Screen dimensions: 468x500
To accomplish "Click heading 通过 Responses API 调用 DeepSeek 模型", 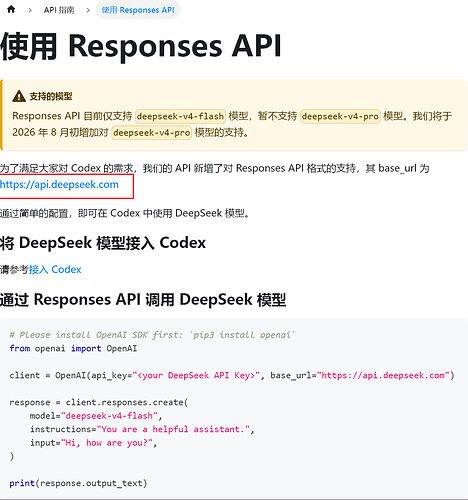I will [x=143, y=299].
